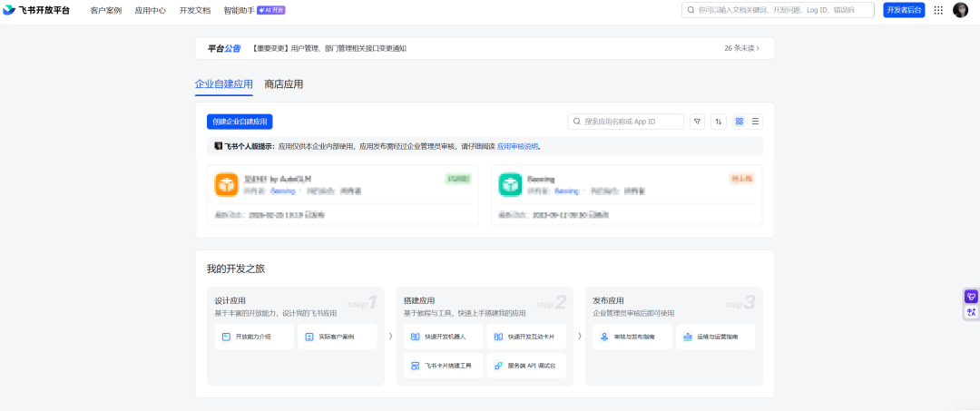This screenshot has height=411, width=980.
Task: Click the Feishu Open Platform logo
Action: (36, 10)
